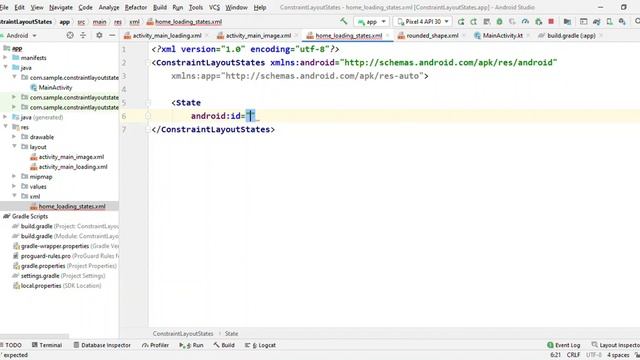Click the Collapse All icon in Project panel
The height and width of the screenshot is (360, 640).
[83, 36]
